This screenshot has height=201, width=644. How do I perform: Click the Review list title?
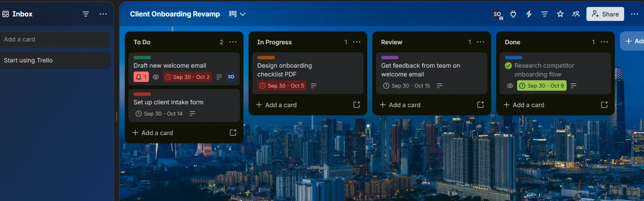[392, 42]
